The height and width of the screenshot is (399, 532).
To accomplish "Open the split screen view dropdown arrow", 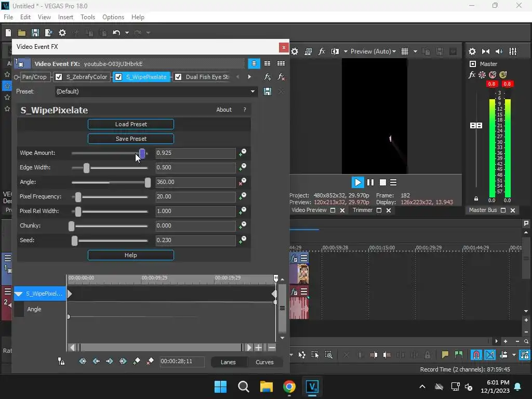I will coord(345,51).
